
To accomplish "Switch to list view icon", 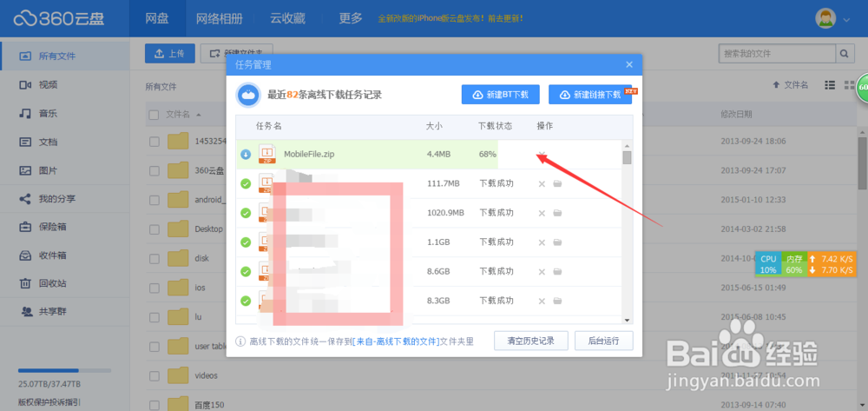I will coord(830,85).
